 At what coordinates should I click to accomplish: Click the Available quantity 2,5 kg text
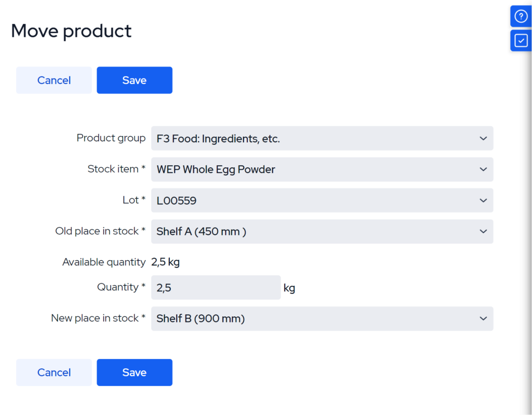[x=165, y=262]
